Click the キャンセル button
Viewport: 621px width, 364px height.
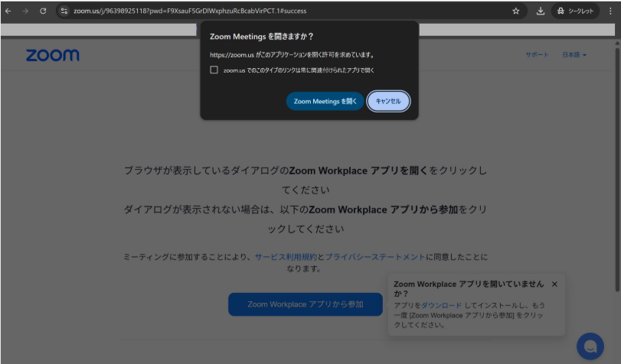(388, 101)
